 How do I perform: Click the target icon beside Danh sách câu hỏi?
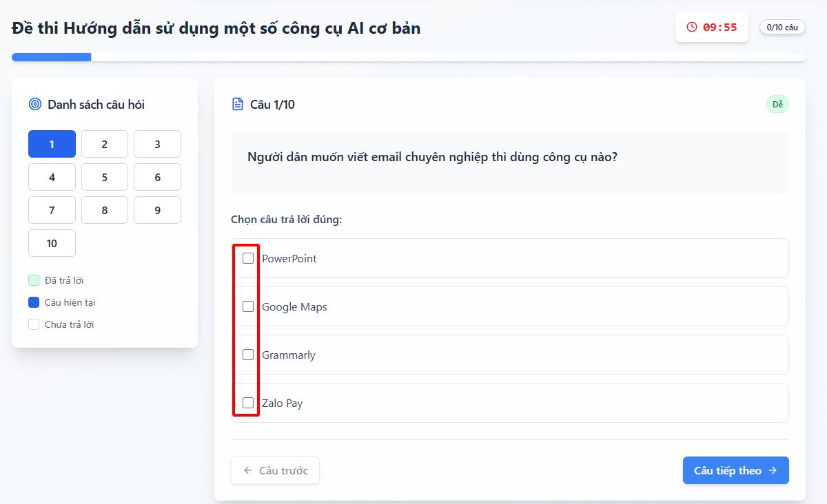[x=35, y=104]
